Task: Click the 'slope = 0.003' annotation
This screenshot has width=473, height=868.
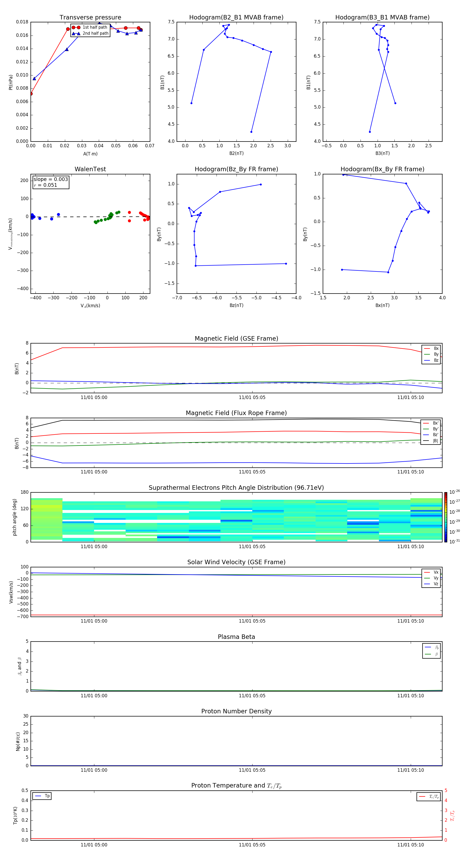Action: [51, 179]
